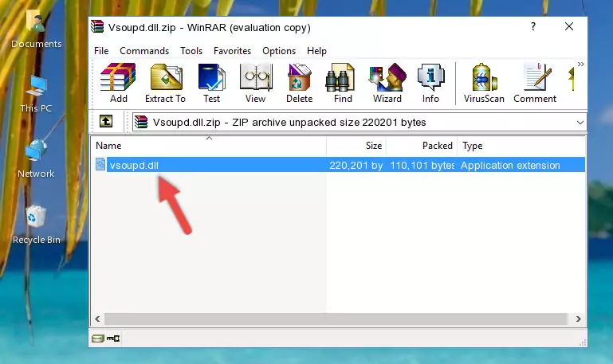Sort by the Packed column header
Screen dimensions: 613x364
pos(422,146)
